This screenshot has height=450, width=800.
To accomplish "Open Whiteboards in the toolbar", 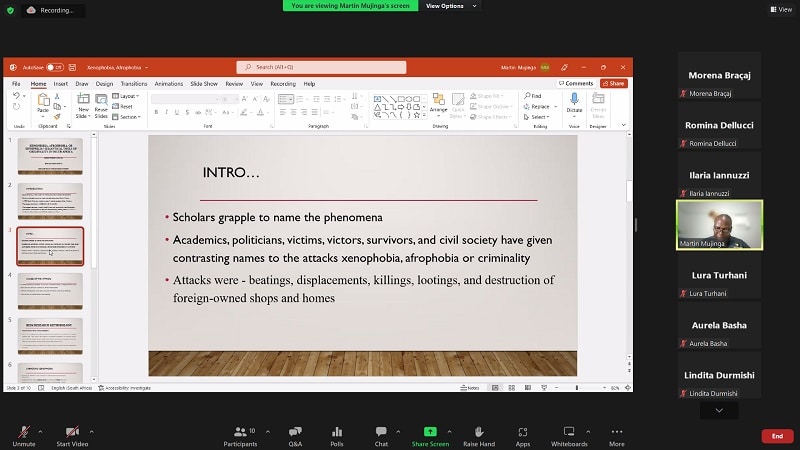I will [569, 434].
